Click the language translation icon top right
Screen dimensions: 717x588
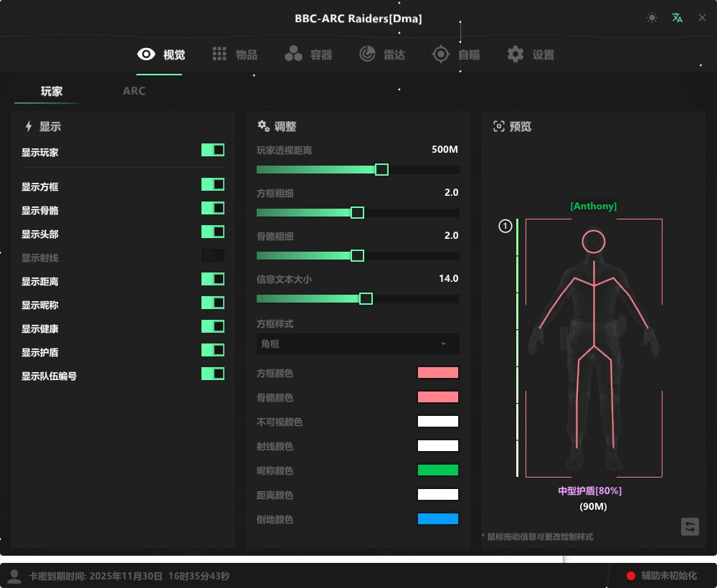click(677, 17)
